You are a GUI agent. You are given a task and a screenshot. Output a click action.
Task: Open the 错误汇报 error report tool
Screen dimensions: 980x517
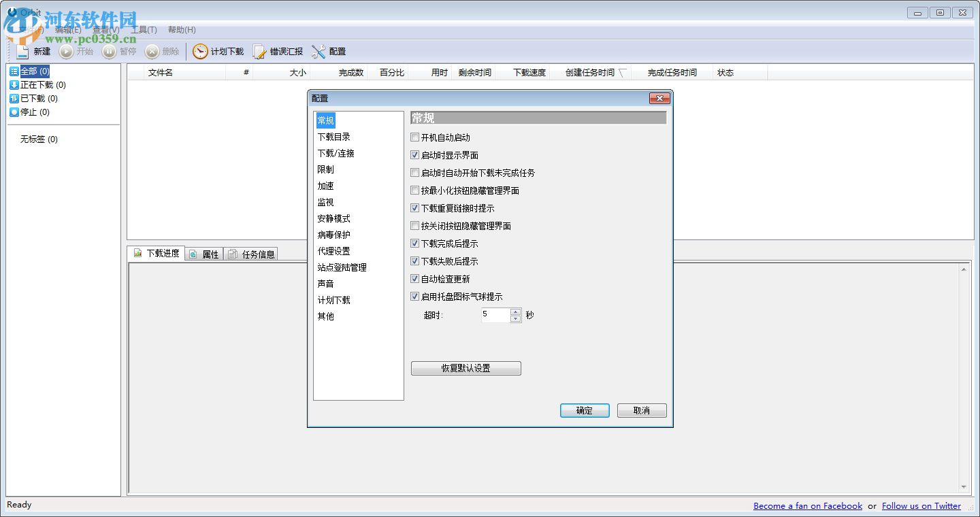(276, 51)
